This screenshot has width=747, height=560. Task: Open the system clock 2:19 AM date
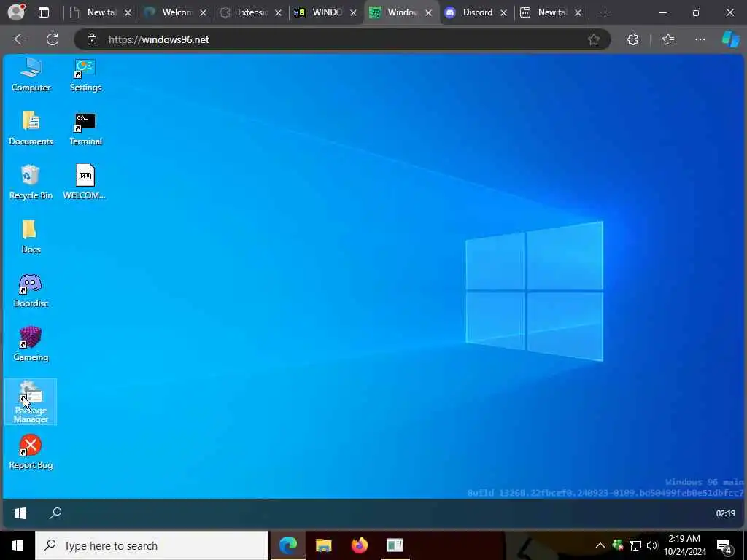(x=684, y=545)
